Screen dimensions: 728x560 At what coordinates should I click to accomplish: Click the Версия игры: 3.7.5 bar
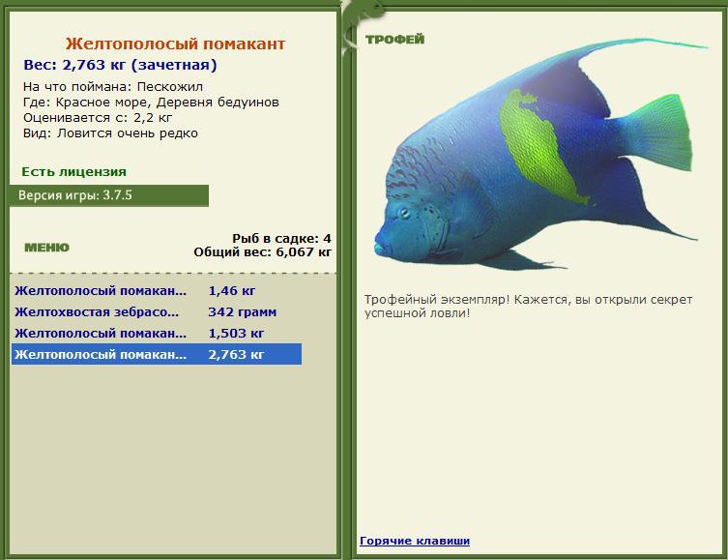pyautogui.click(x=109, y=195)
